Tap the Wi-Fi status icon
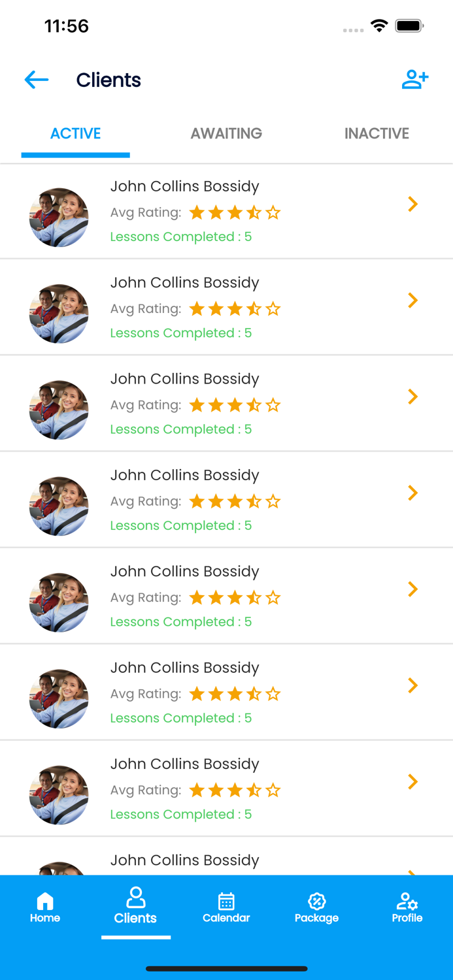The image size is (453, 980). tap(380, 27)
